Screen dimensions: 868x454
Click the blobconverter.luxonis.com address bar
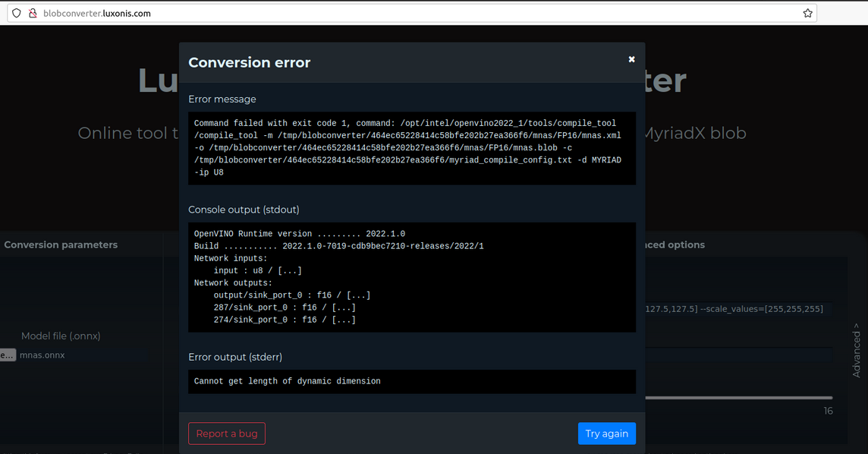pos(412,14)
